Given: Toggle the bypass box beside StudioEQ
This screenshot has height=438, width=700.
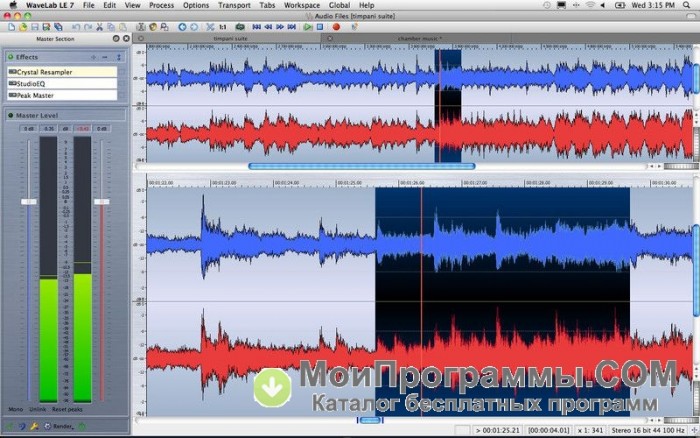Looking at the screenshot, I should (x=122, y=83).
